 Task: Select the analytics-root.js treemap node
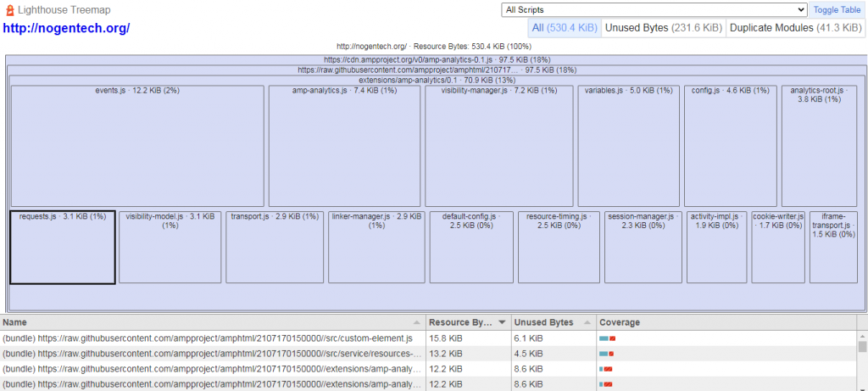pyautogui.click(x=820, y=146)
